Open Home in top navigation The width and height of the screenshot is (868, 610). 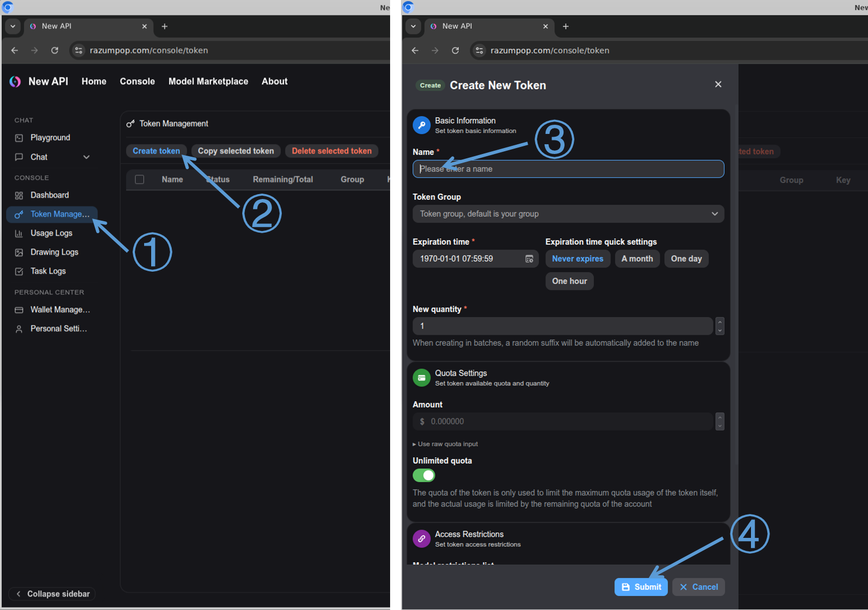[x=94, y=81]
